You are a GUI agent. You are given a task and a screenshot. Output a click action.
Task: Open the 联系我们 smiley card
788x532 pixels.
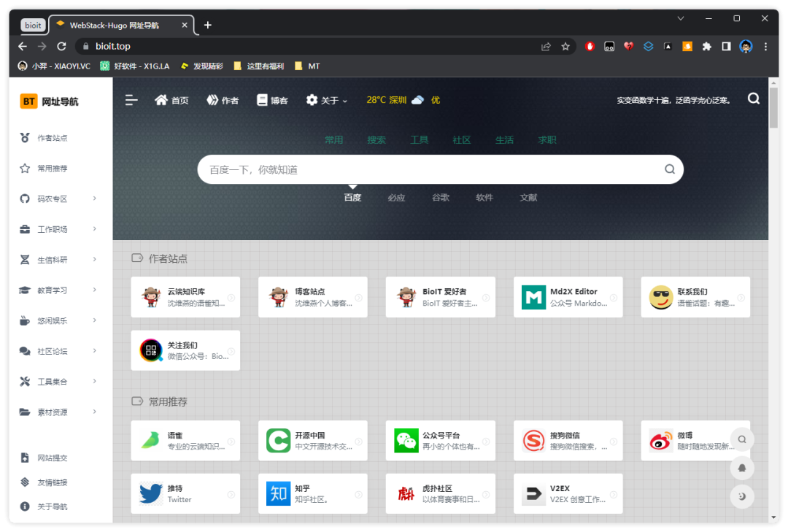click(695, 297)
